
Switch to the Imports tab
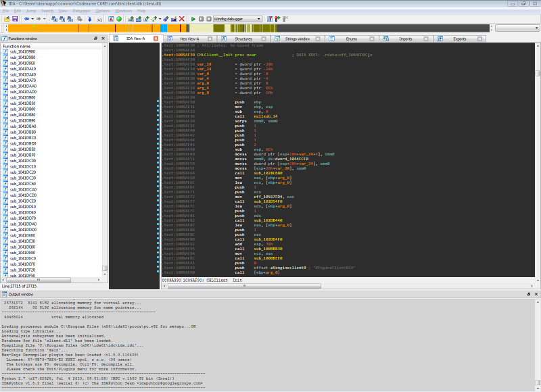click(x=406, y=39)
